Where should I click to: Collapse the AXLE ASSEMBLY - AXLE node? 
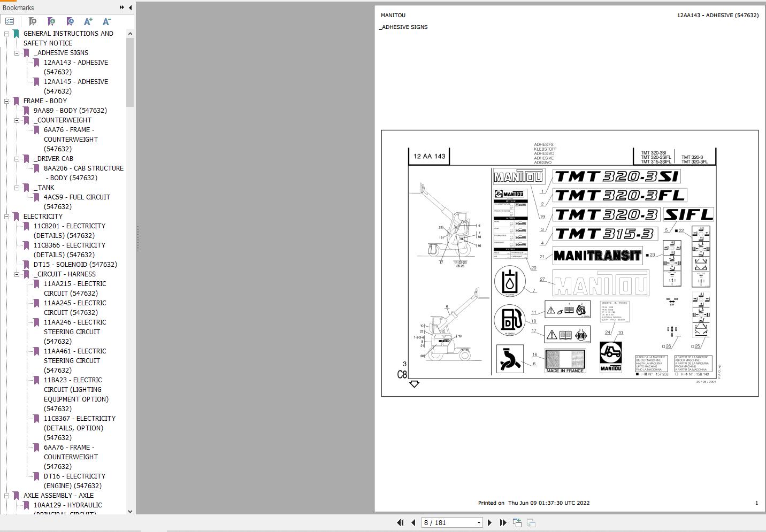click(7, 496)
